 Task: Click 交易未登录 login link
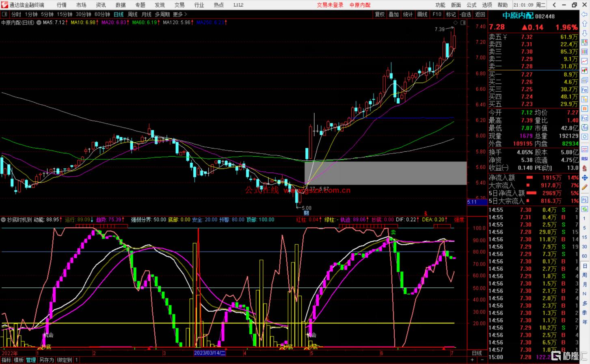pos(330,5)
